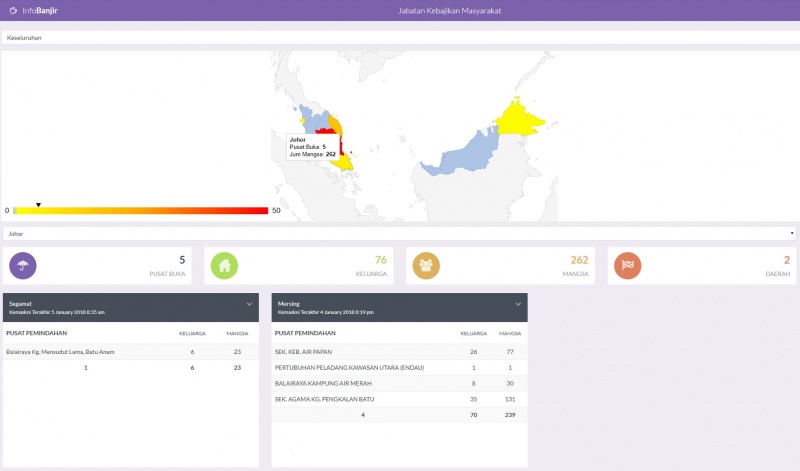Viewport: 800px width, 471px height.
Task: Click Balairaya Kg. Mensudut Lama, Batu Anam row
Action: point(131,352)
